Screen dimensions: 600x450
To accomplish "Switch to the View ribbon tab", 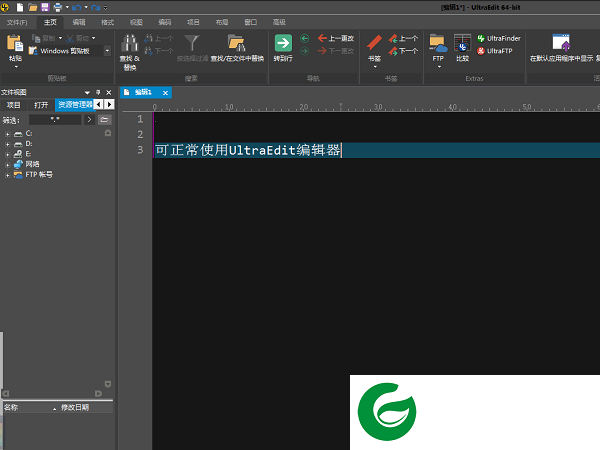I will coord(136,23).
